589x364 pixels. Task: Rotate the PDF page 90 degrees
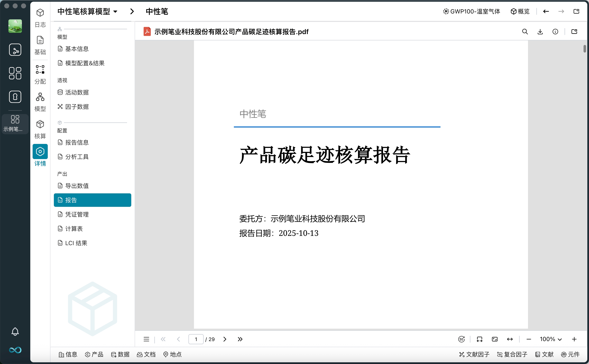462,339
